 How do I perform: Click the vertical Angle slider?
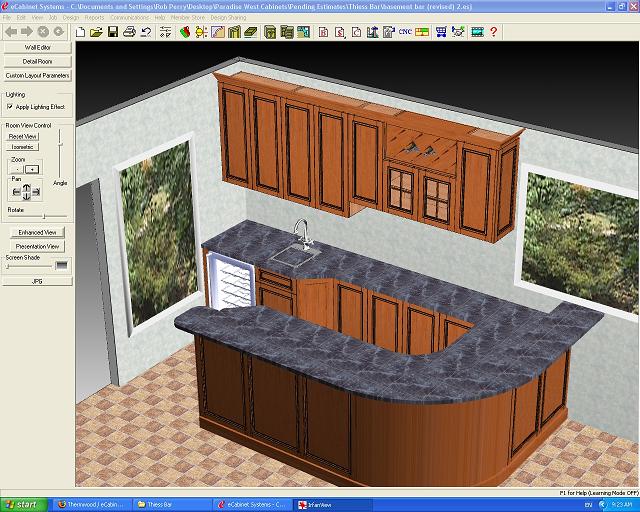(x=60, y=154)
